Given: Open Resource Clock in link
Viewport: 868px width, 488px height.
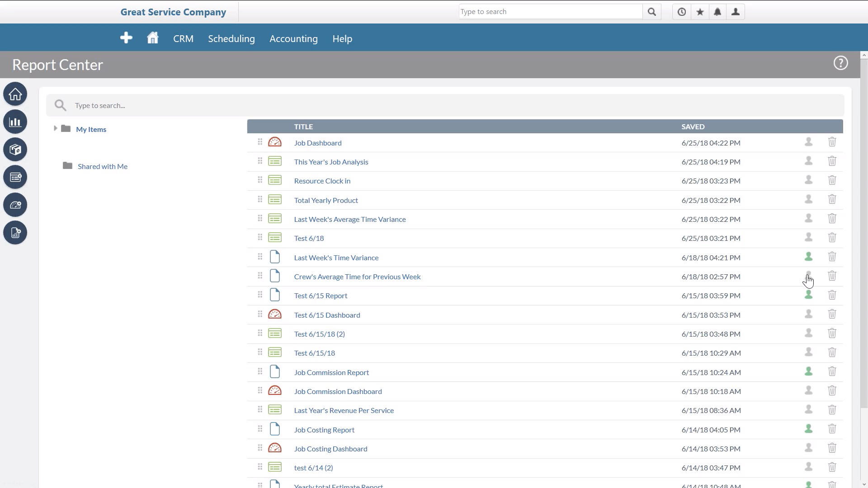Looking at the screenshot, I should pos(322,181).
